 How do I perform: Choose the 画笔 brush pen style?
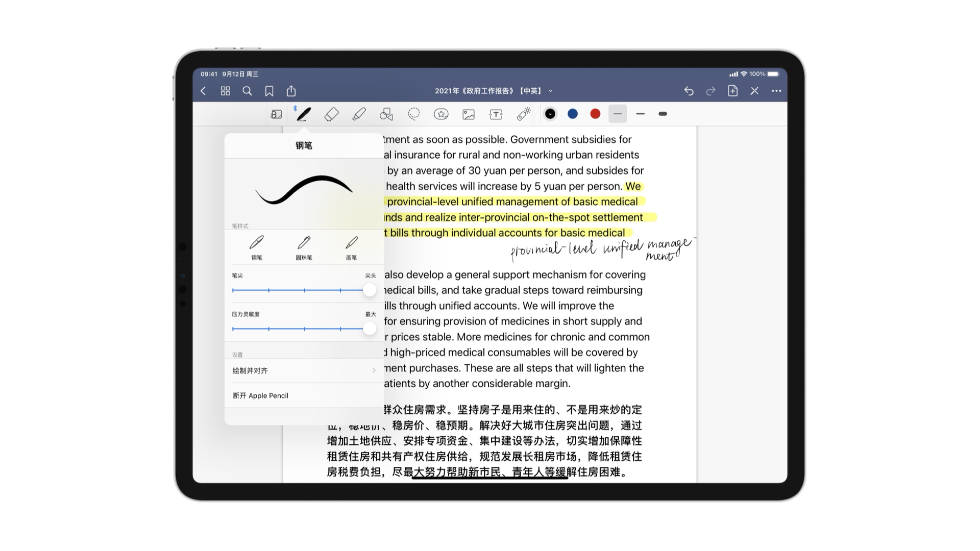352,247
